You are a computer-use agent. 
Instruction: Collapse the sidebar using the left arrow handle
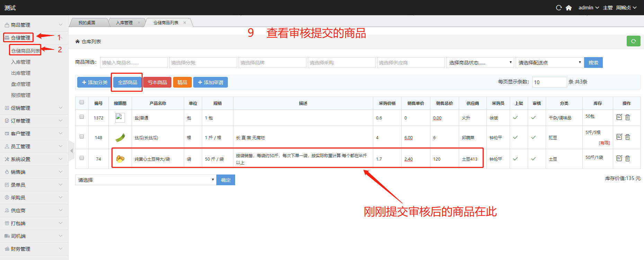pyautogui.click(x=72, y=151)
